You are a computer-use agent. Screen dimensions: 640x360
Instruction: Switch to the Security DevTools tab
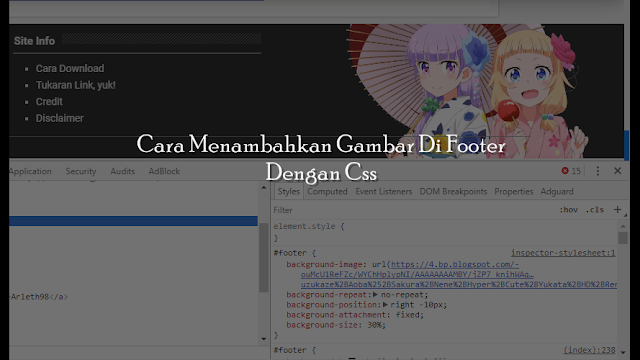coord(81,171)
